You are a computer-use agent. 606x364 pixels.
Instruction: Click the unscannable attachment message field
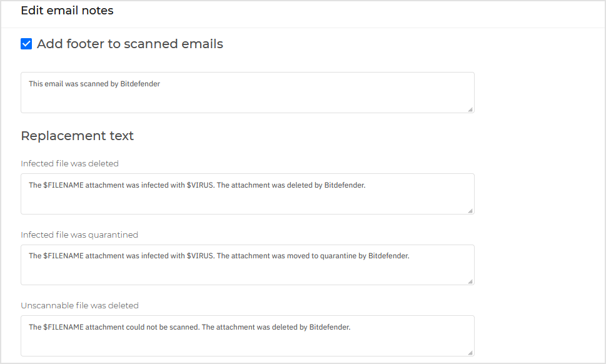(x=247, y=336)
